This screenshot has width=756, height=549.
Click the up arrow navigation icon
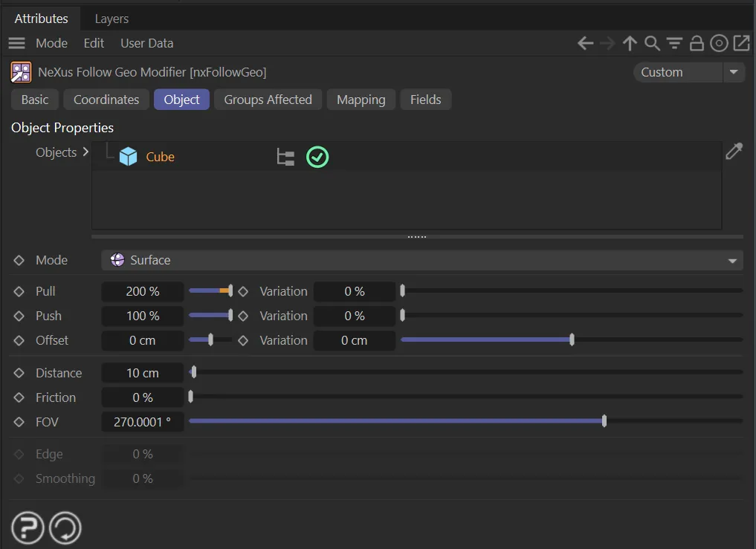pyautogui.click(x=630, y=44)
